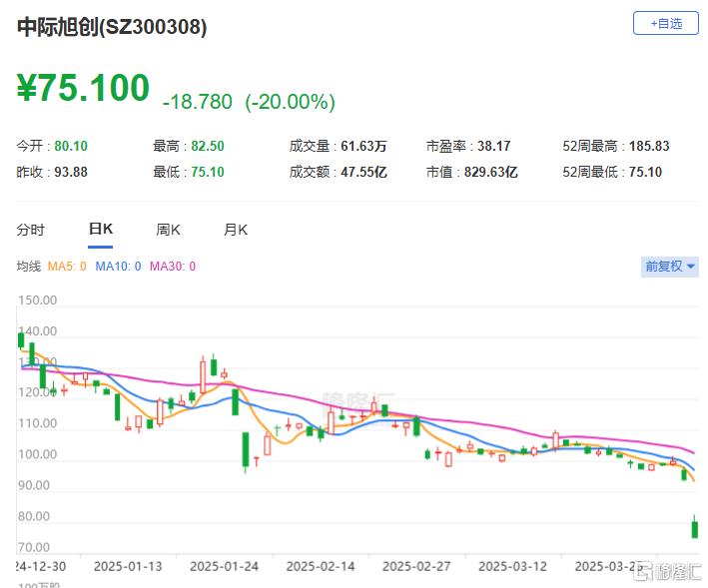Viewport: 708px width, 588px height.
Task: Click the 100.00 price axis label
Action: [x=38, y=454]
